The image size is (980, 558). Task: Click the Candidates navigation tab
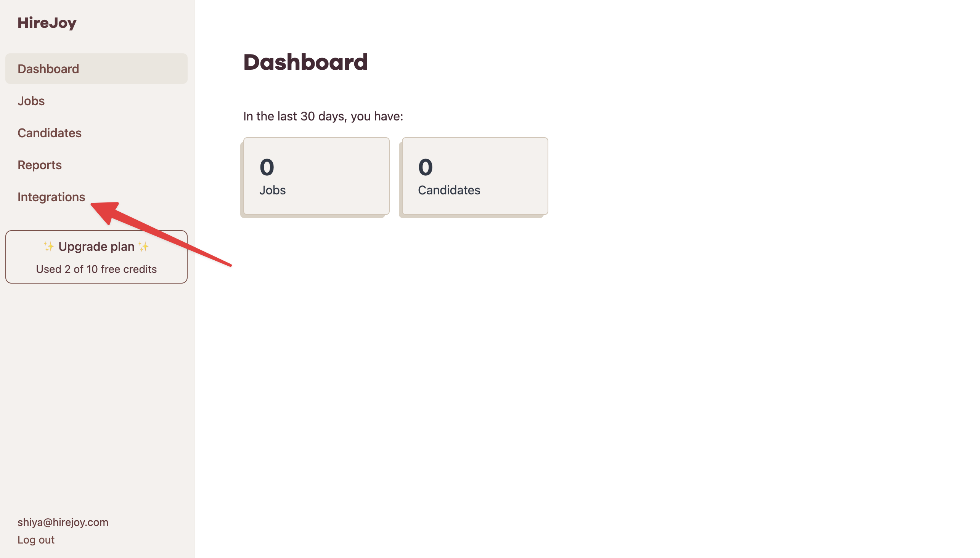49,133
